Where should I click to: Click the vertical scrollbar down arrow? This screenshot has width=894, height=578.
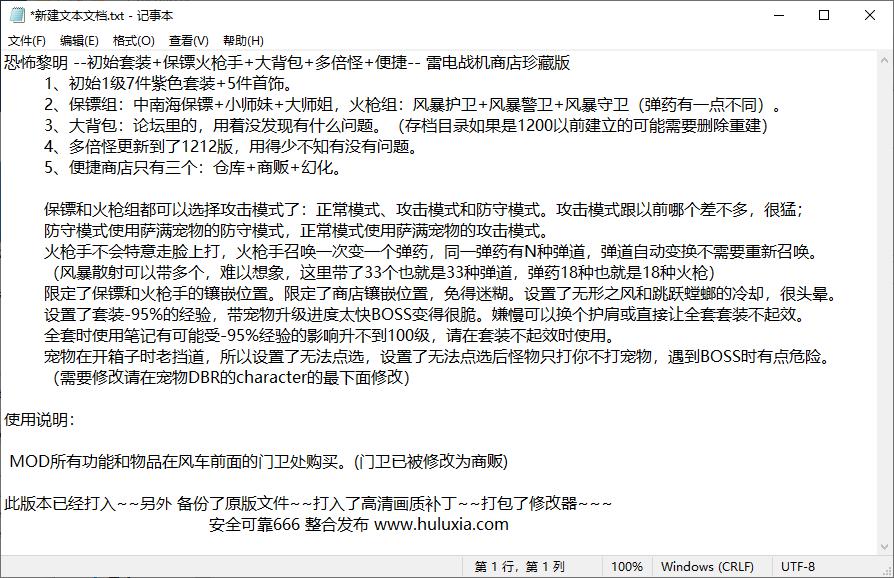[884, 547]
